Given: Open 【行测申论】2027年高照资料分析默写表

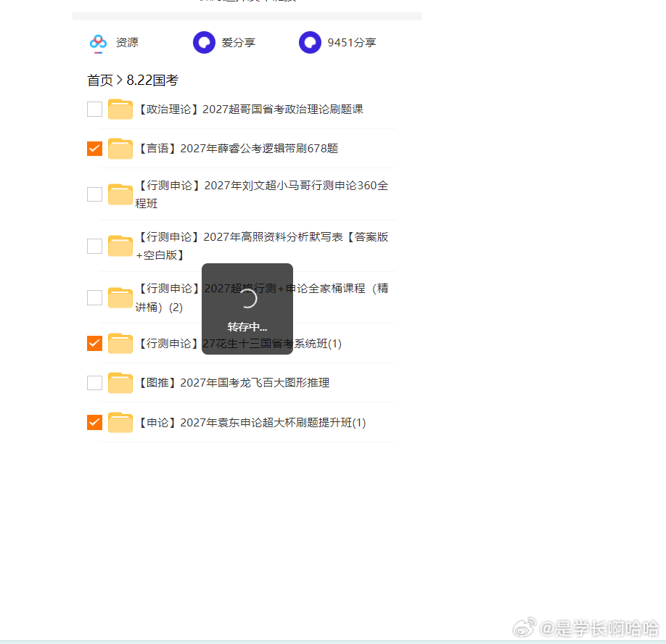Looking at the screenshot, I should [262, 246].
